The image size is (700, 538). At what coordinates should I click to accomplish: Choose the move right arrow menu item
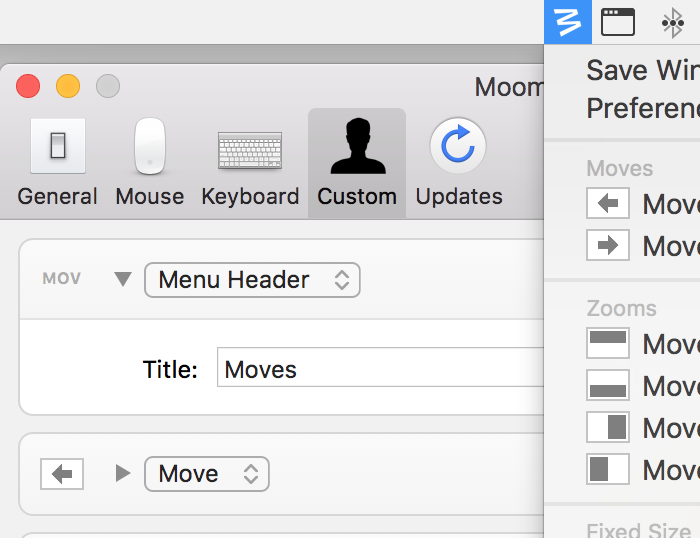point(640,245)
